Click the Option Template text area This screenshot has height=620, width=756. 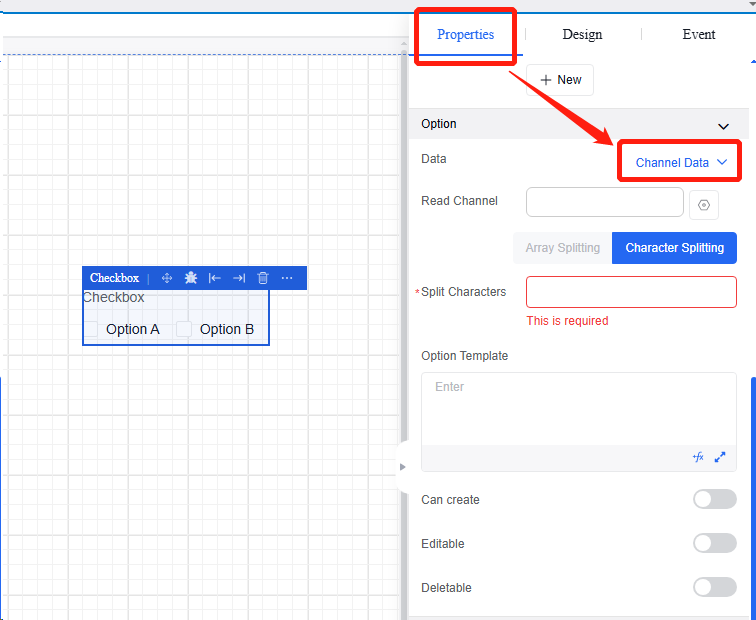(x=579, y=409)
